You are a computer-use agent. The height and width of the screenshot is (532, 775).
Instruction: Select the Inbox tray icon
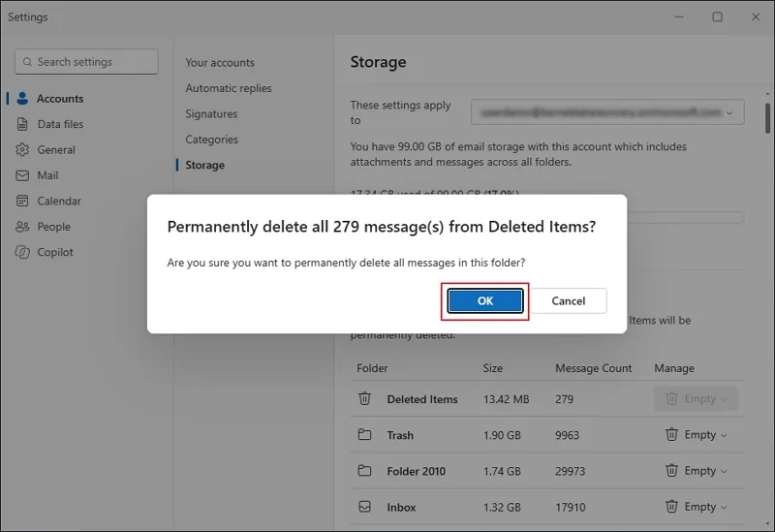coord(365,507)
